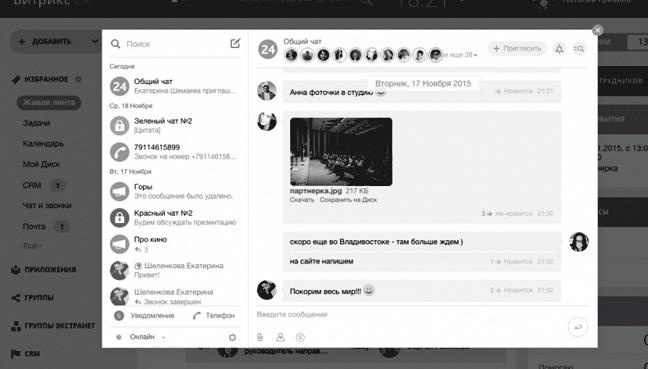This screenshot has height=369, width=648.
Task: Expand the Ещё item in left sidebar
Action: [x=33, y=246]
